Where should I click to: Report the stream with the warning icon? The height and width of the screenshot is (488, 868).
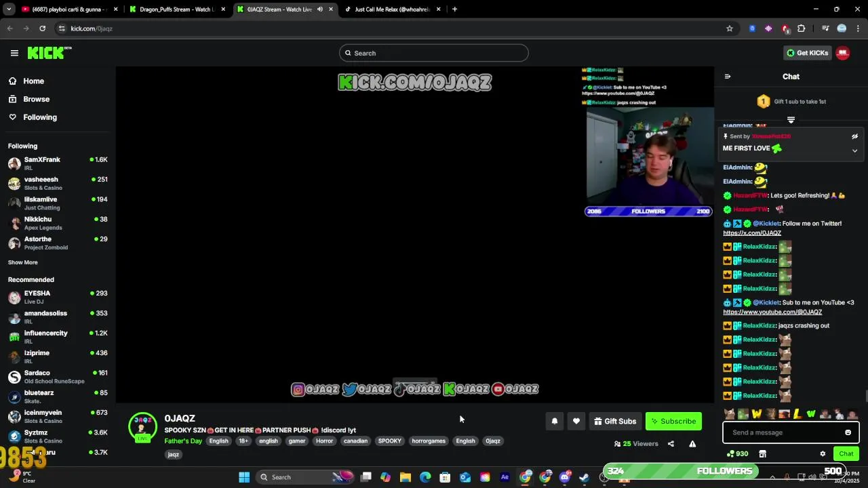pos(692,444)
